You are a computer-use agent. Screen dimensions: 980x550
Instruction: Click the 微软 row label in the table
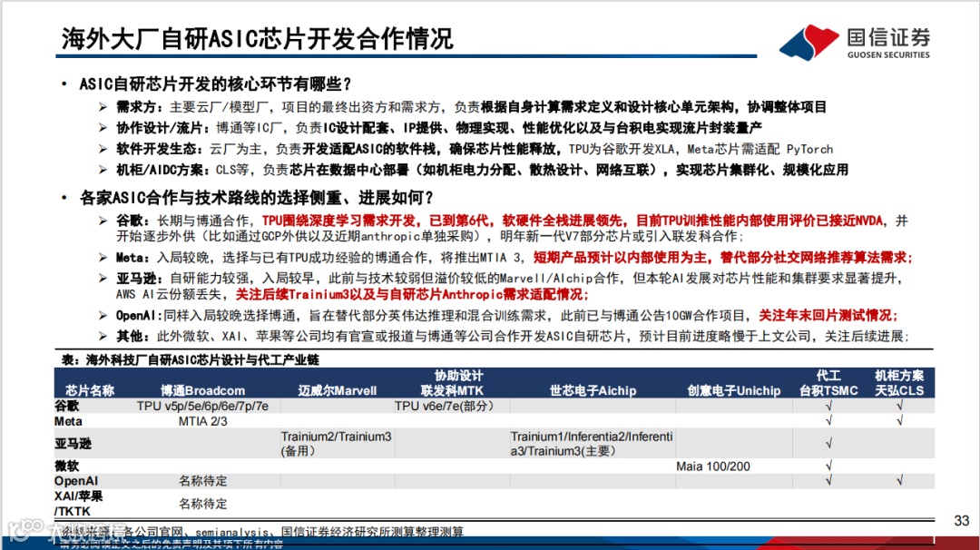[x=67, y=466]
